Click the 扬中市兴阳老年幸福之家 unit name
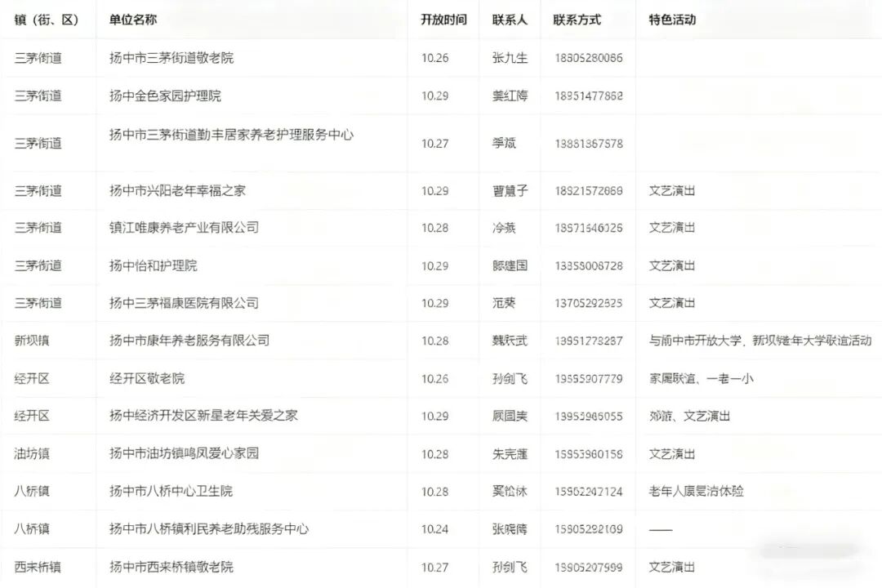This screenshot has height=588, width=882. point(177,190)
